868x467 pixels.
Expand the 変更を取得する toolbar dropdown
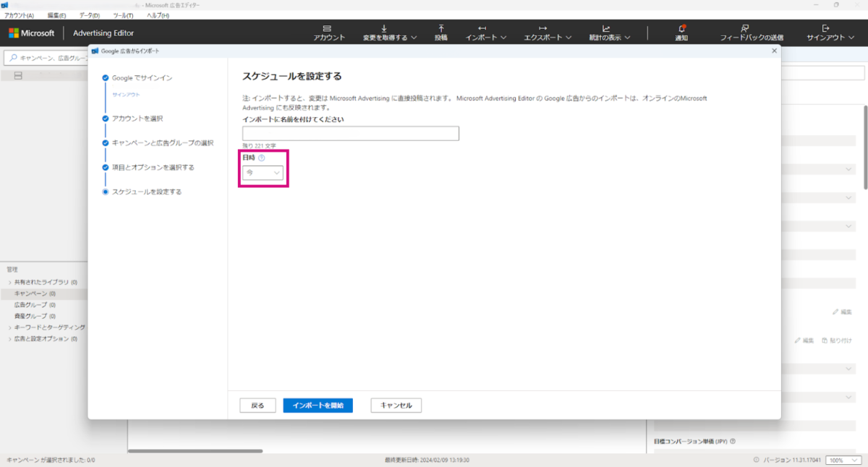tap(390, 33)
